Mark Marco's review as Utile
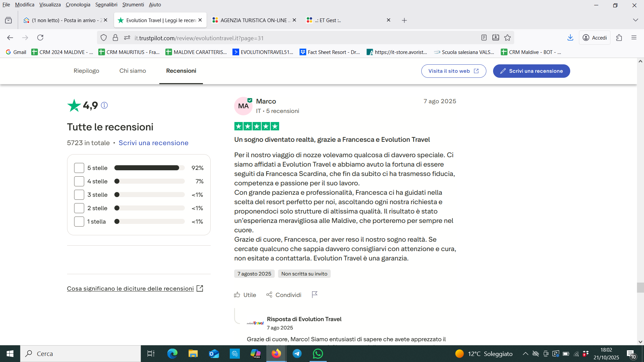644x362 pixels. (x=245, y=295)
